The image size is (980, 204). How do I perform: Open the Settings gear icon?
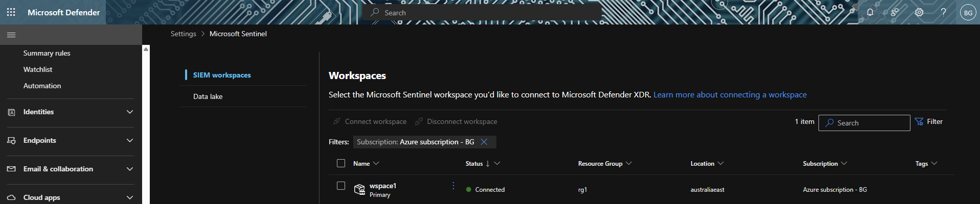(x=919, y=12)
